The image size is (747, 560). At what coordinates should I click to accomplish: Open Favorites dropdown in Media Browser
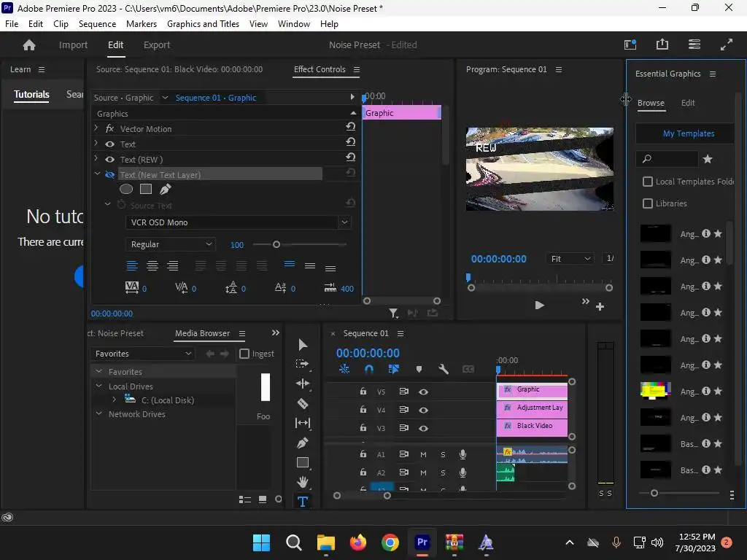coord(142,354)
